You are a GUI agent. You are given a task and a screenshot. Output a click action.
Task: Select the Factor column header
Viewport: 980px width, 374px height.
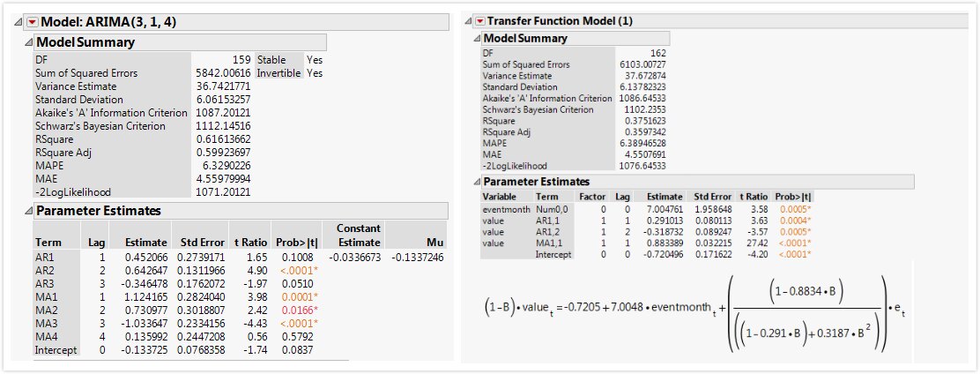pos(592,197)
